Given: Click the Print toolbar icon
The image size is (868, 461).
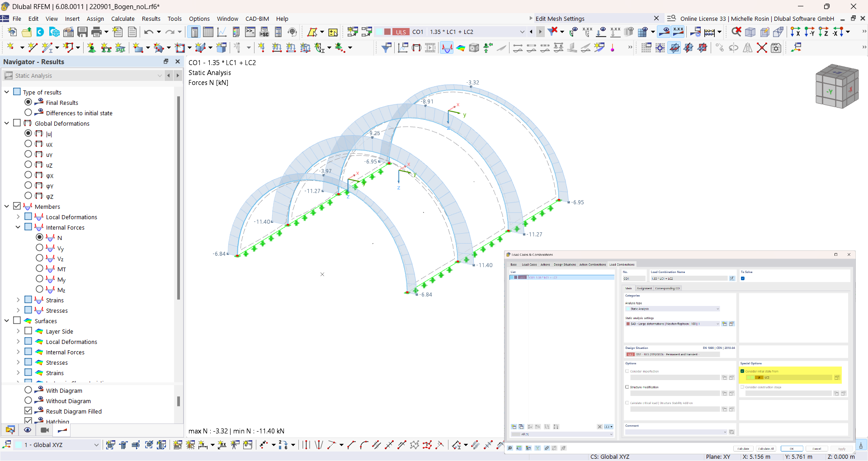Looking at the screenshot, I should (96, 32).
